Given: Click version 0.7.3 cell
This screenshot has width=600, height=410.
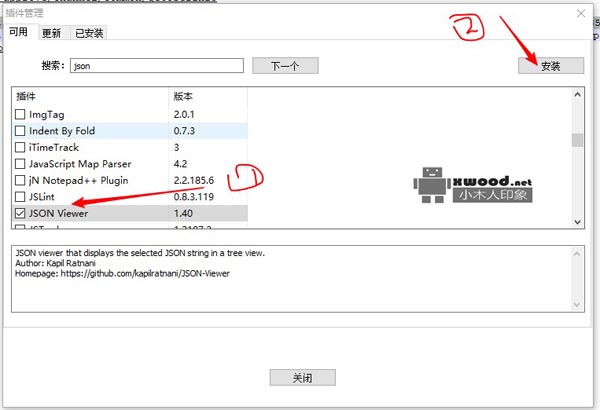Looking at the screenshot, I should 184,131.
